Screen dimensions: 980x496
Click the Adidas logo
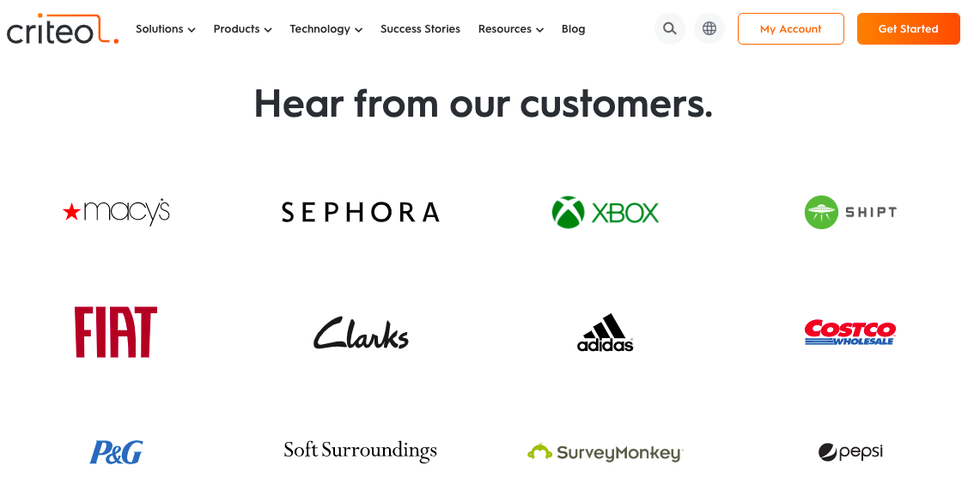[x=605, y=332]
